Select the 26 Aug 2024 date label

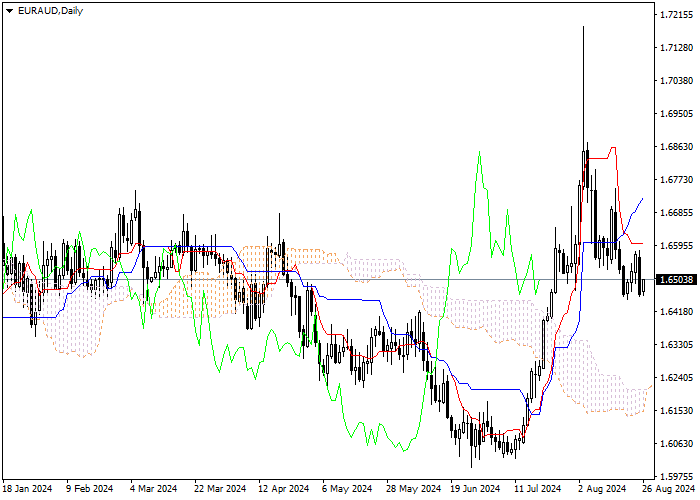[x=668, y=489]
